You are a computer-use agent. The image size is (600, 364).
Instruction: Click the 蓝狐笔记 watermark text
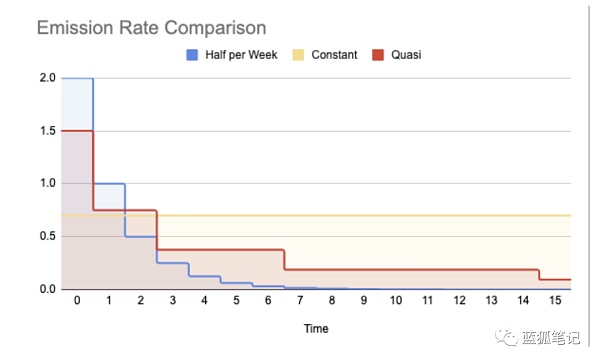(x=551, y=337)
